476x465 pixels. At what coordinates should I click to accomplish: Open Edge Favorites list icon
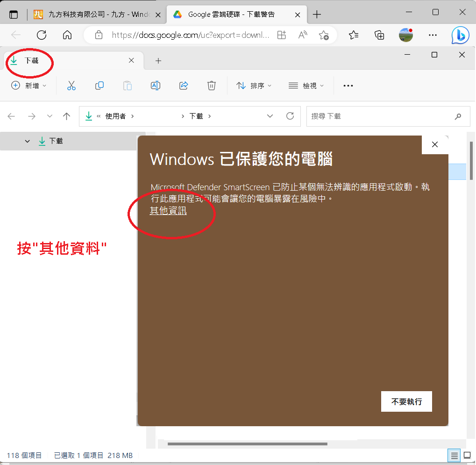pos(354,35)
